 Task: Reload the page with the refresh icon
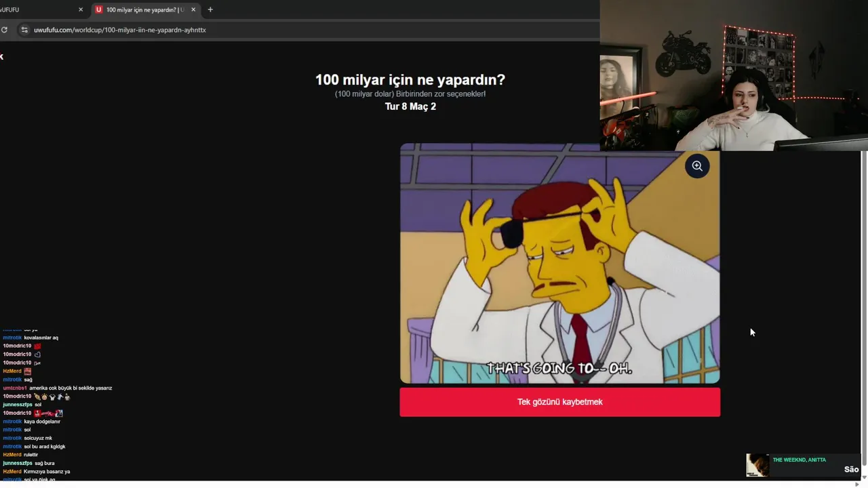click(4, 30)
